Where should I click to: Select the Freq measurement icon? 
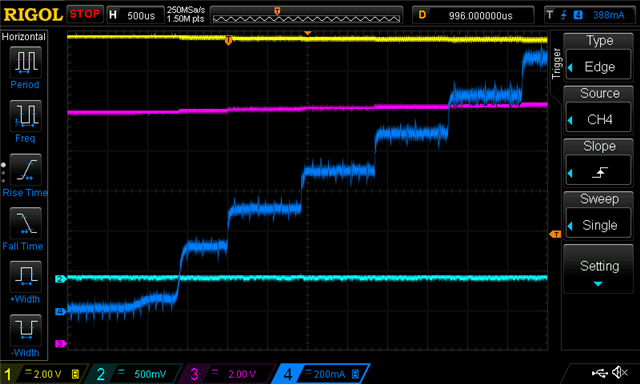[x=25, y=116]
